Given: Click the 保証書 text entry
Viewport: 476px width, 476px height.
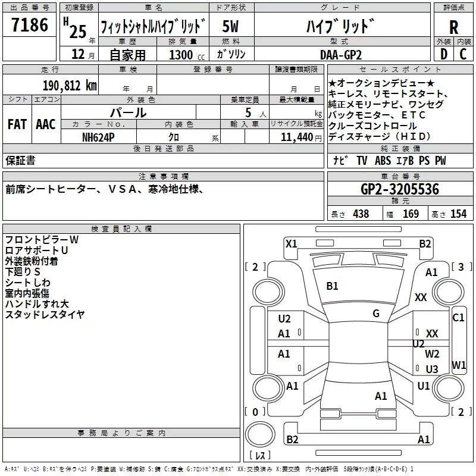Looking at the screenshot, I should 20,161.
